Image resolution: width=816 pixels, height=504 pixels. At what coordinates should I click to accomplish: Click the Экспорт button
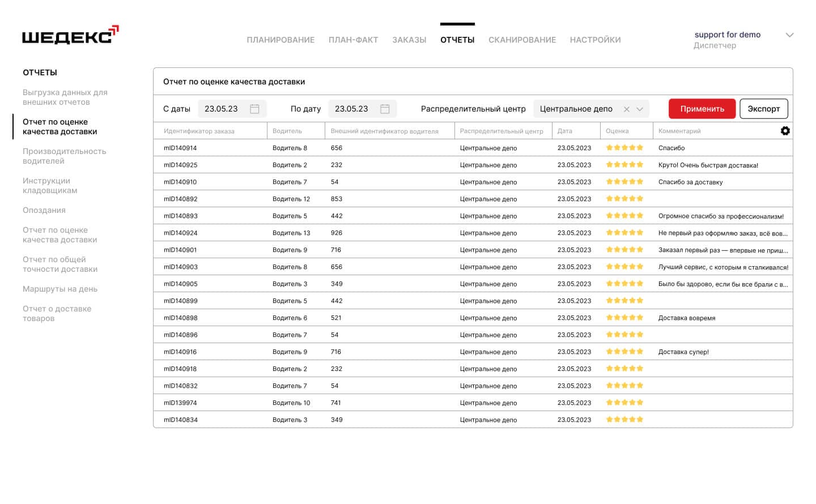(764, 109)
